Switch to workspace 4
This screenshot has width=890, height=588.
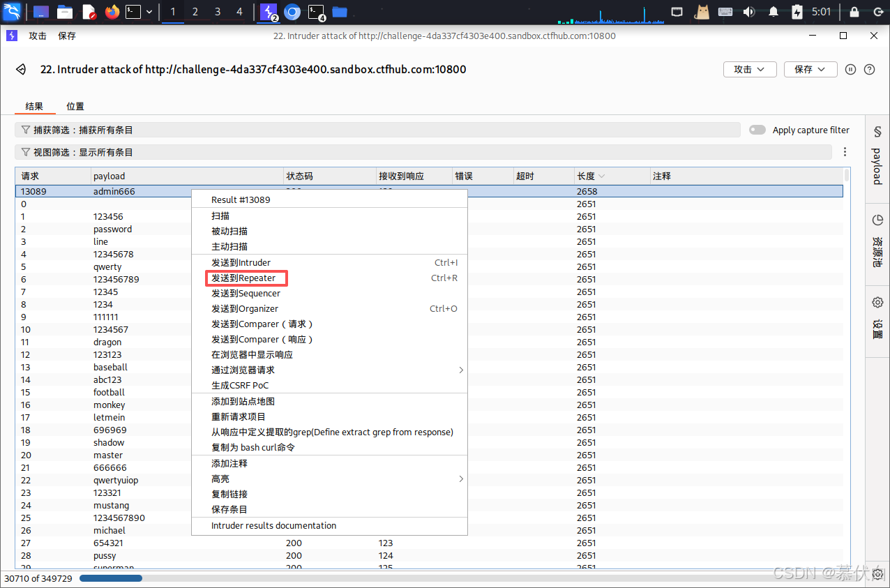(x=240, y=12)
